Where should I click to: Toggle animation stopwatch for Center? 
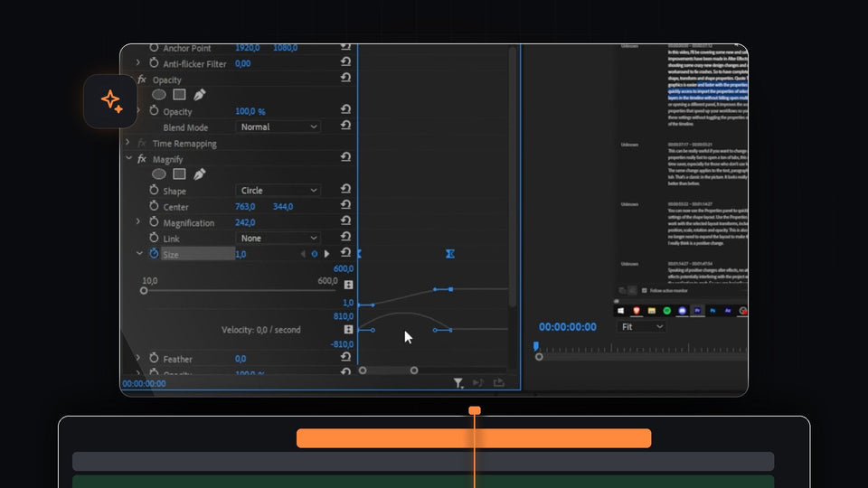click(x=154, y=206)
